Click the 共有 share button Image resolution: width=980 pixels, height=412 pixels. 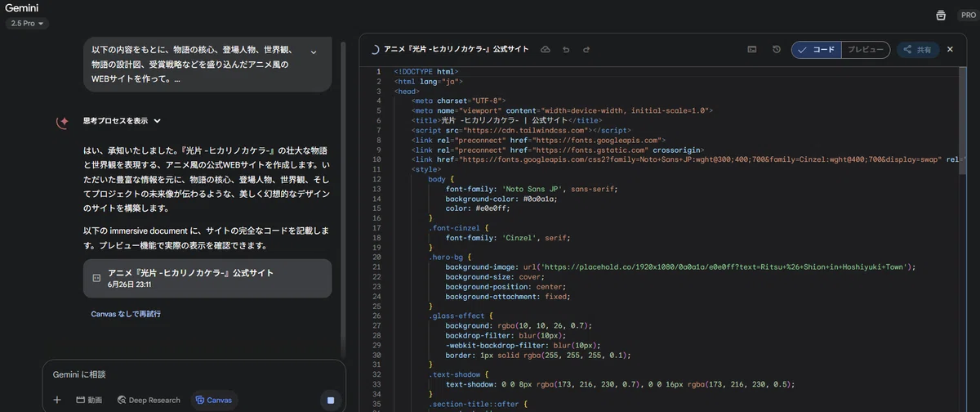point(917,50)
